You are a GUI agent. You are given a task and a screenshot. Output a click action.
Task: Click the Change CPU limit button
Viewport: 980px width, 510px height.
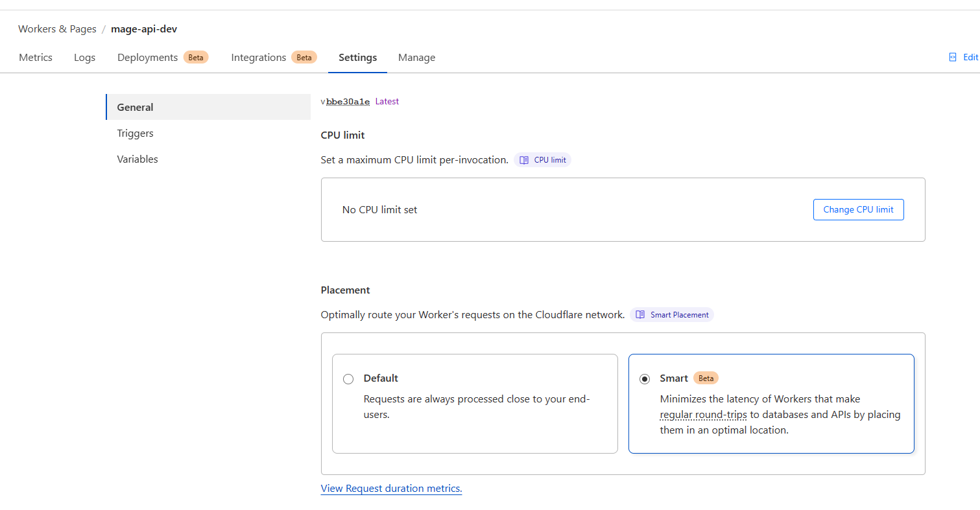click(858, 209)
